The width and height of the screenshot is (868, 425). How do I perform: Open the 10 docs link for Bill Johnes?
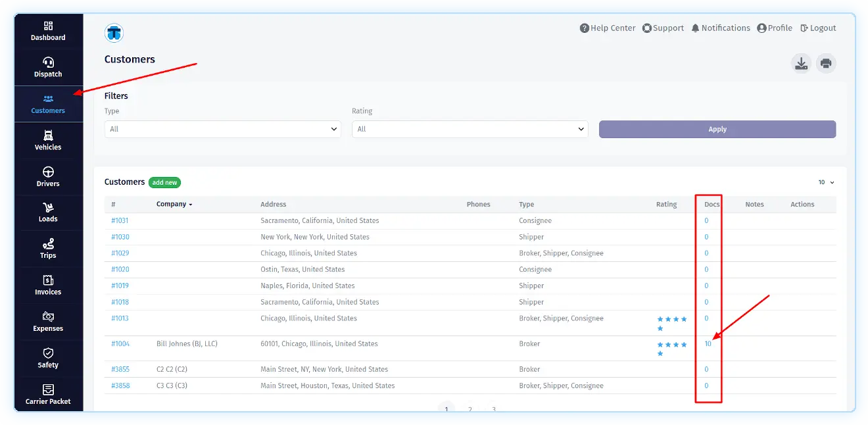click(x=708, y=343)
